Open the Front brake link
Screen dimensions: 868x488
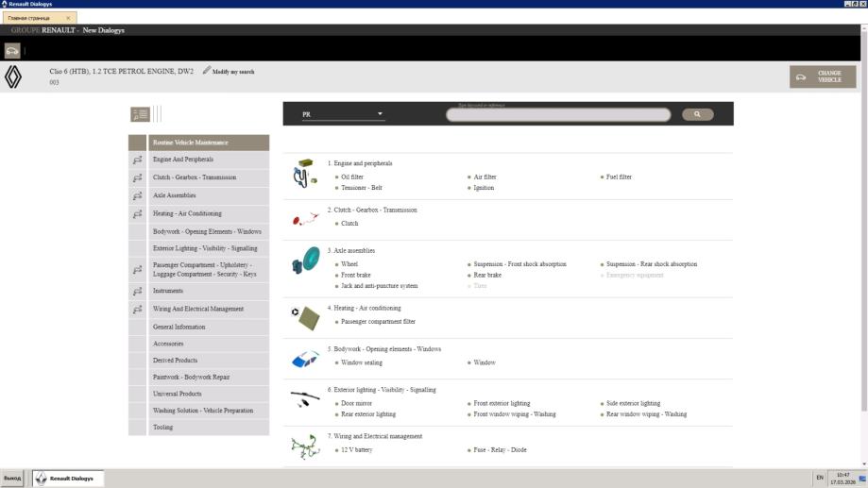tap(356, 275)
